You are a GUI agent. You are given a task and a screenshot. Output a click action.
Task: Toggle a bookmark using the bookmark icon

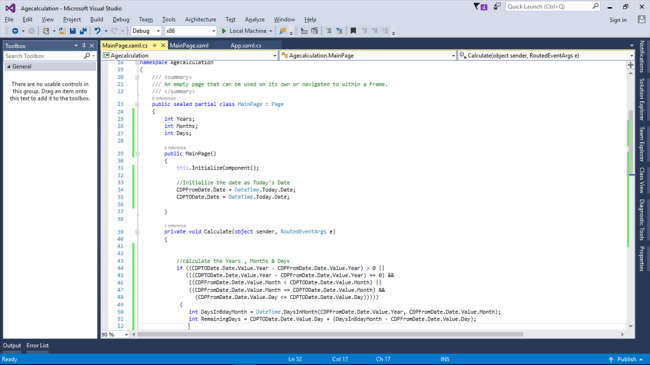pos(353,31)
